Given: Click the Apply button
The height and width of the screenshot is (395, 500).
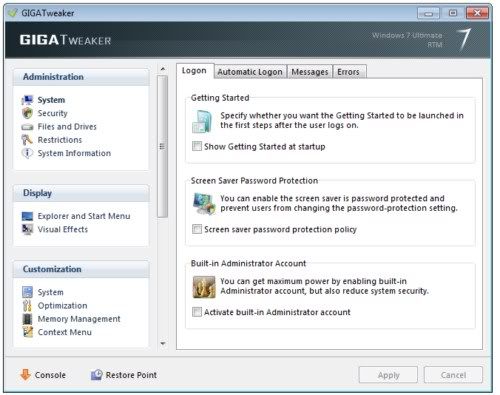Looking at the screenshot, I should [388, 375].
